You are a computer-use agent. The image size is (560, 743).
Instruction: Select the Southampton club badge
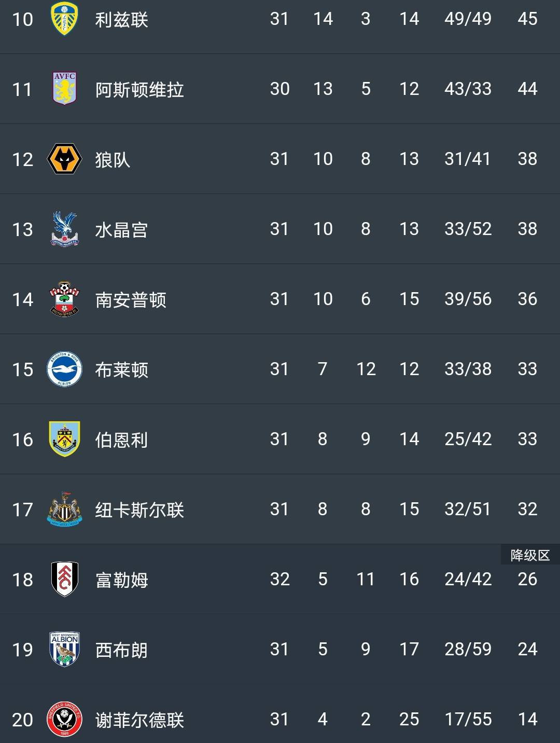[64, 299]
